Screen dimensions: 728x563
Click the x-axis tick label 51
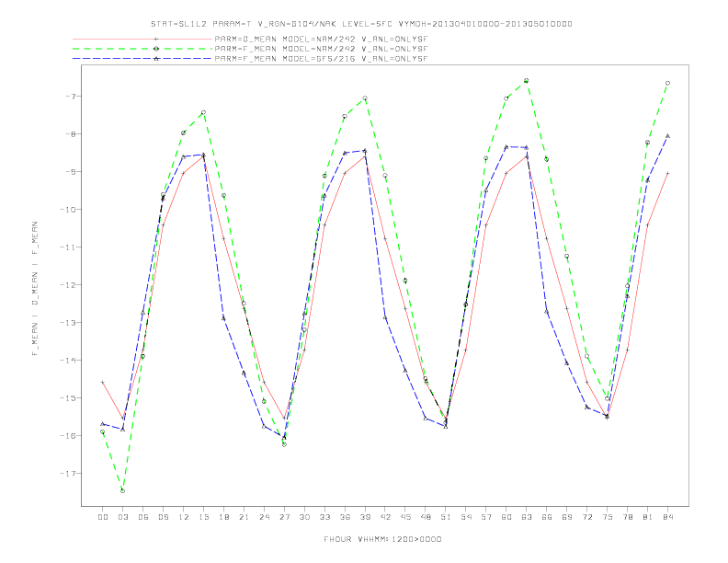coord(446,517)
